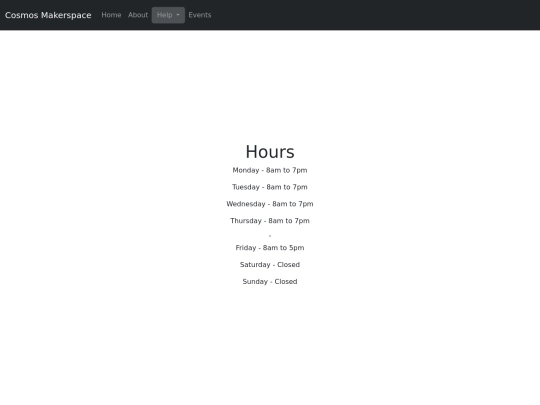The height and width of the screenshot is (405, 540).
Task: Open the About page
Action: [x=138, y=15]
